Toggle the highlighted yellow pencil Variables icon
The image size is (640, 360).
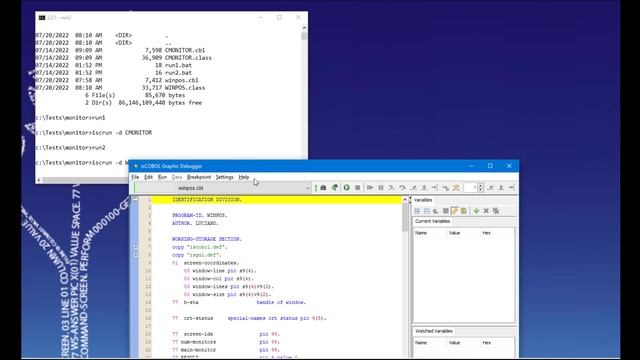(x=455, y=211)
